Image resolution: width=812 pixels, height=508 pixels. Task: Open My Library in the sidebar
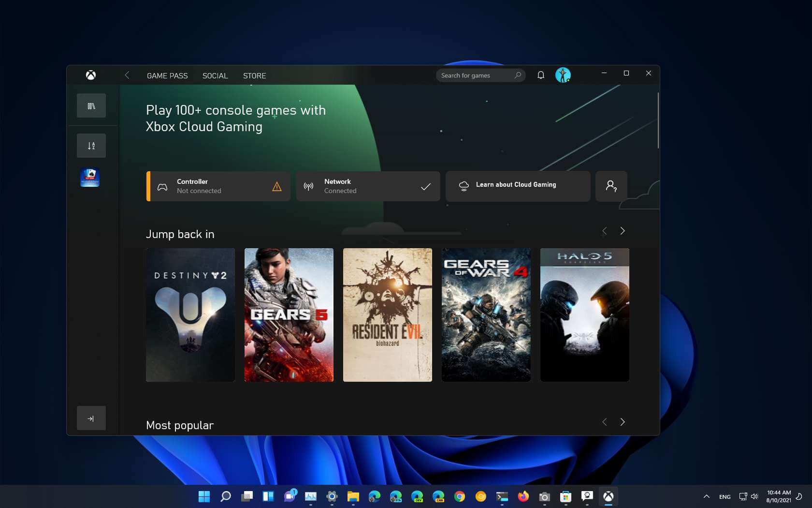click(x=91, y=105)
